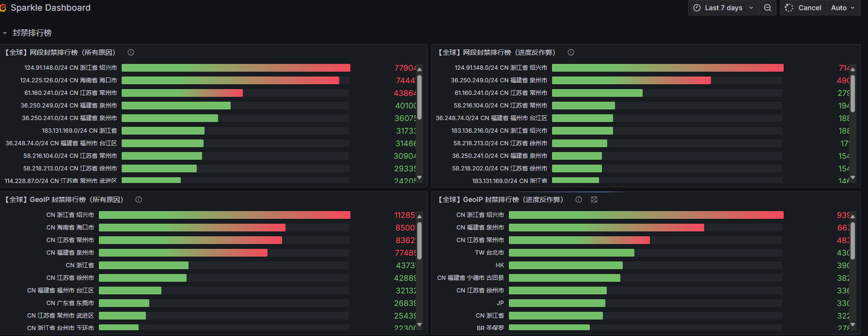Screen dimensions: 868x336
Task: Click the 124.91.148.0/24 bar in first panel
Action: [x=236, y=68]
